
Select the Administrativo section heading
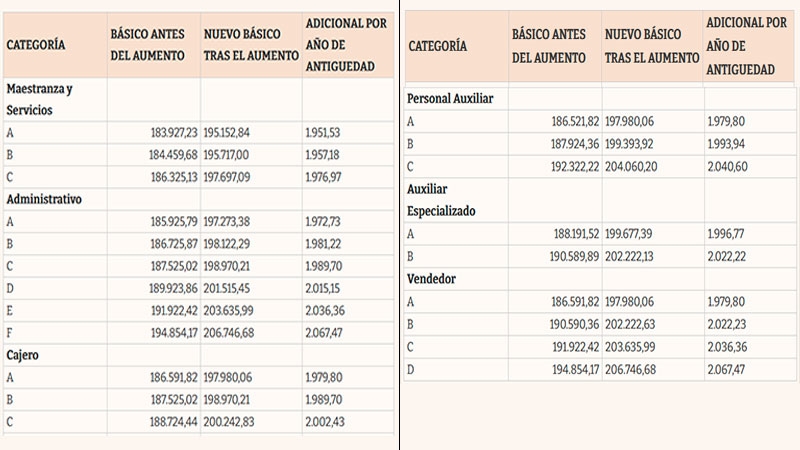click(44, 198)
